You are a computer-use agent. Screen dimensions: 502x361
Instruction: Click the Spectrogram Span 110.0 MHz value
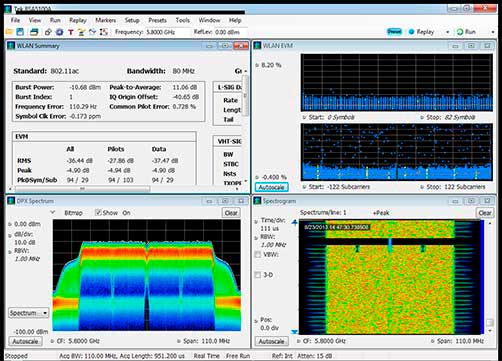tap(469, 341)
